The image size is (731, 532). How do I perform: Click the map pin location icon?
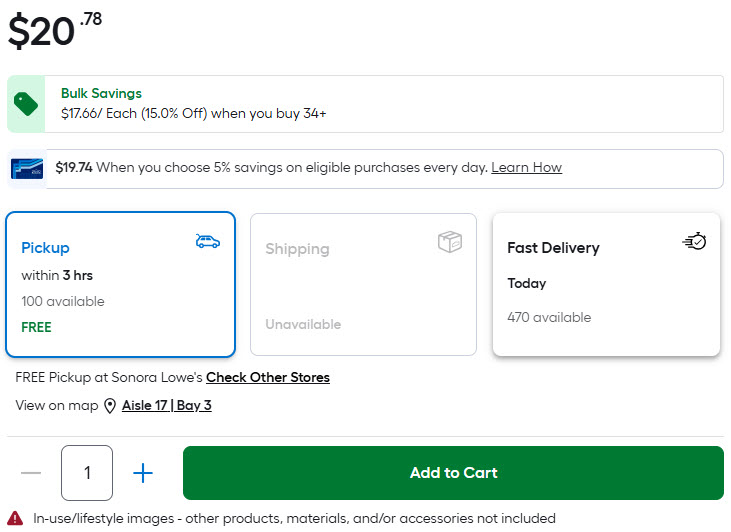pyautogui.click(x=110, y=406)
